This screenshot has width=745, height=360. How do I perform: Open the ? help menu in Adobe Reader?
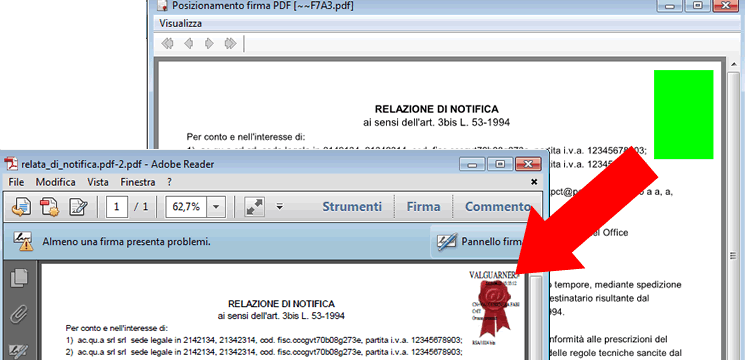[169, 182]
